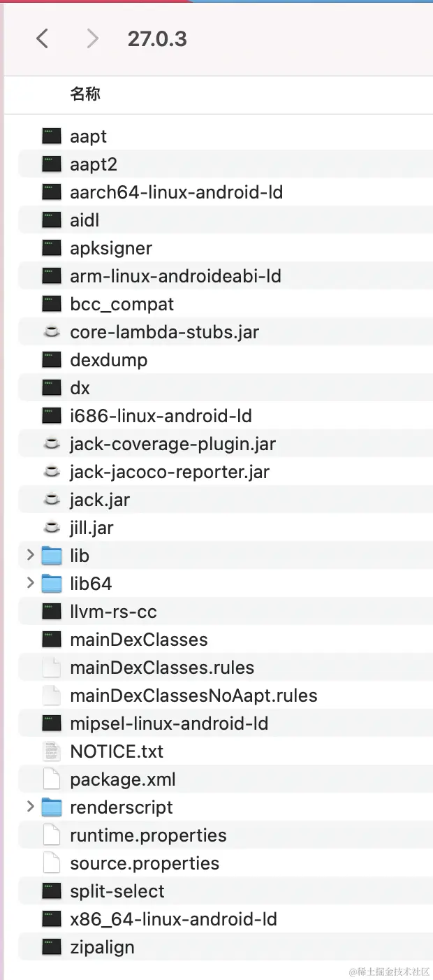Select the jack-coverage-plugin.jar file name
The width and height of the screenshot is (433, 980).
coord(173,444)
